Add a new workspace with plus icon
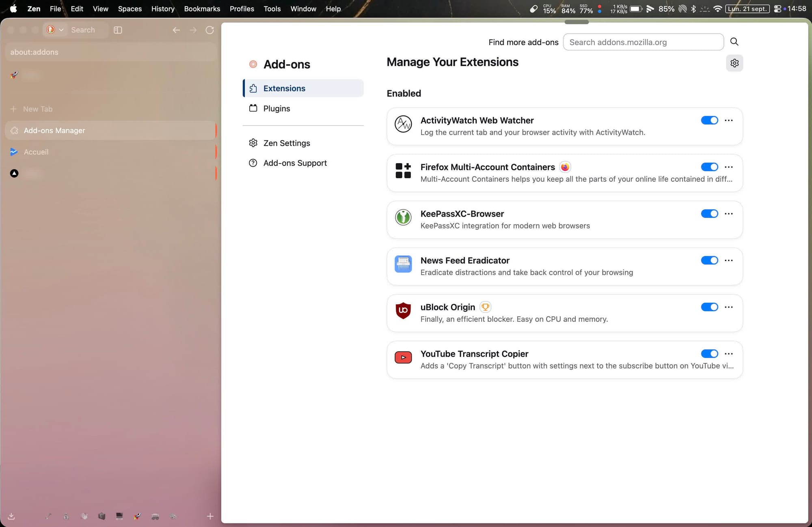Image resolution: width=812 pixels, height=527 pixels. tap(210, 516)
